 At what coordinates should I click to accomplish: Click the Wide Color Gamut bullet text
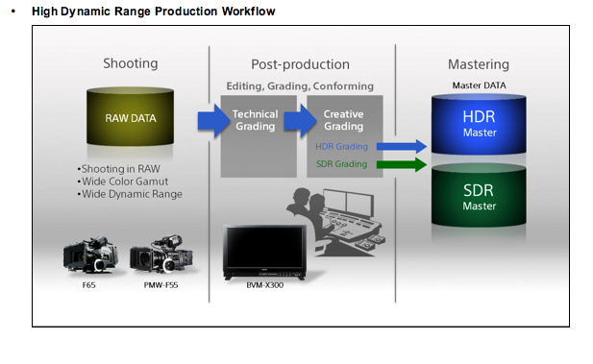pos(123,182)
